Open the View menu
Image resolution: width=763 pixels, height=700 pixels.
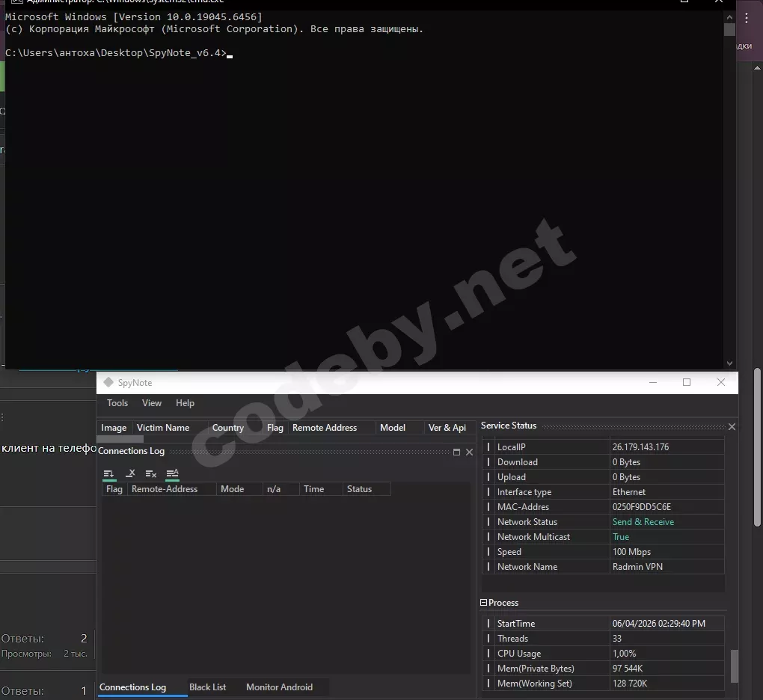pyautogui.click(x=152, y=403)
